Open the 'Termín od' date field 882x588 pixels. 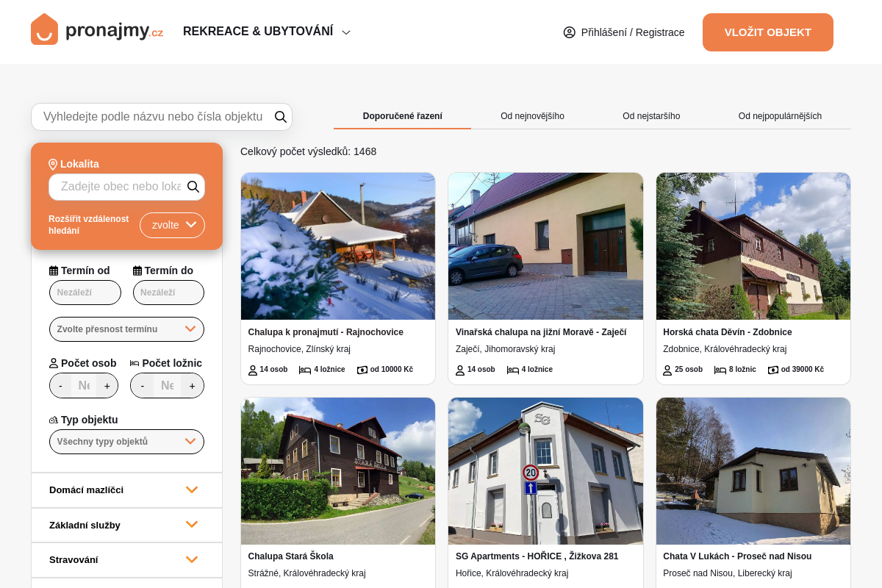click(85, 293)
